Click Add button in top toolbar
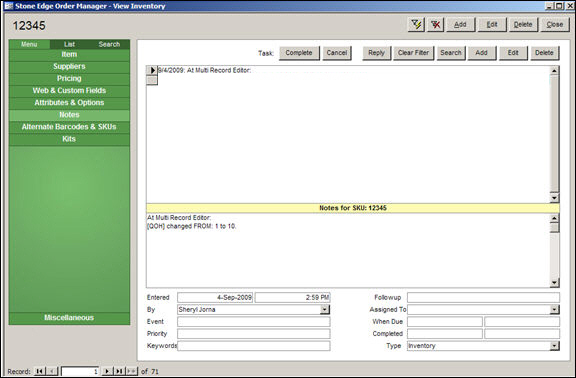The height and width of the screenshot is (378, 576). click(x=460, y=25)
